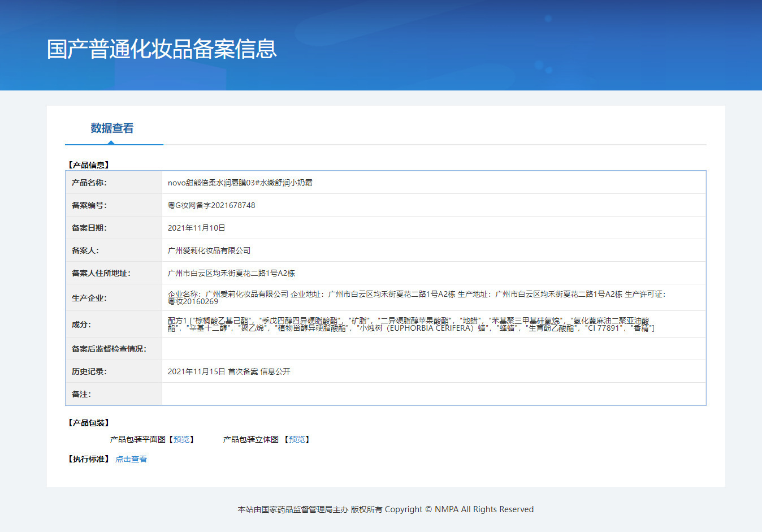This screenshot has width=762, height=532.
Task: Click the 【执行标准】 label
Action: click(x=89, y=459)
